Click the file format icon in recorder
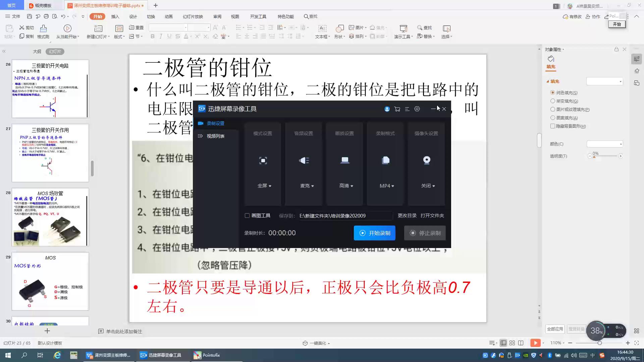This screenshot has width=644, height=362. pyautogui.click(x=386, y=160)
